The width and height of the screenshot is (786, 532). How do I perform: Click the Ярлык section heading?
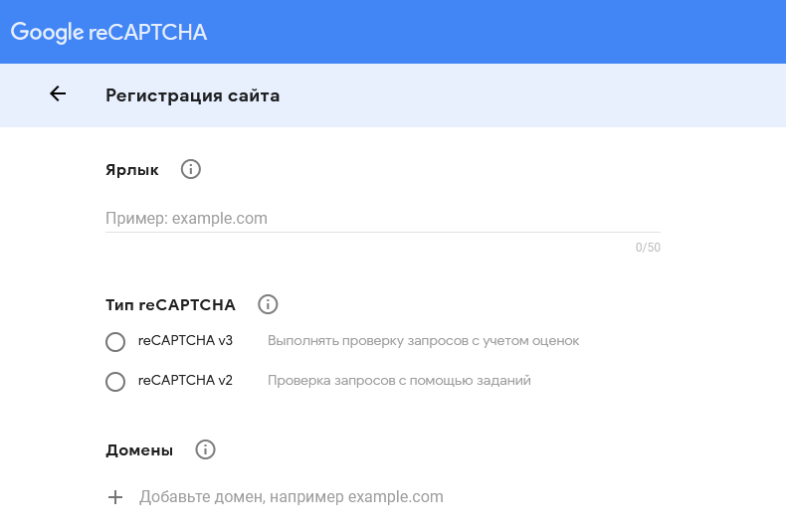pyautogui.click(x=132, y=170)
